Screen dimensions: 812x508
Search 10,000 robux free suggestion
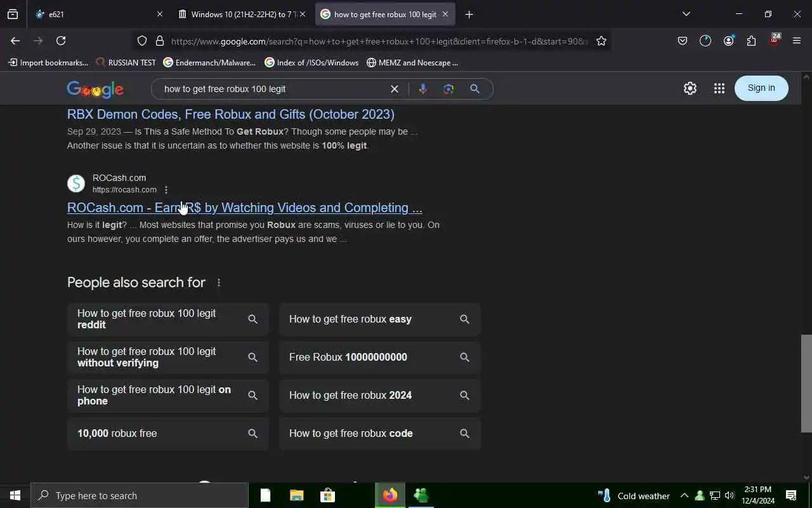(x=168, y=433)
